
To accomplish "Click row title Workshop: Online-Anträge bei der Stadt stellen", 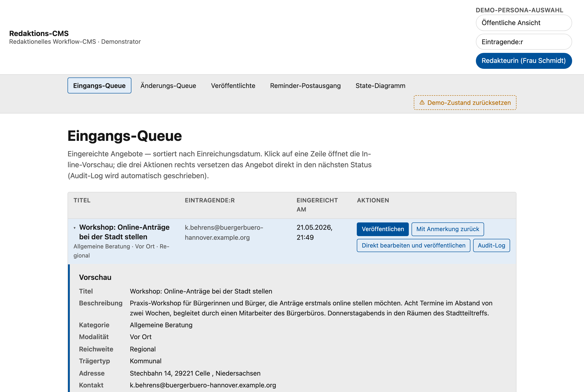I will (124, 232).
